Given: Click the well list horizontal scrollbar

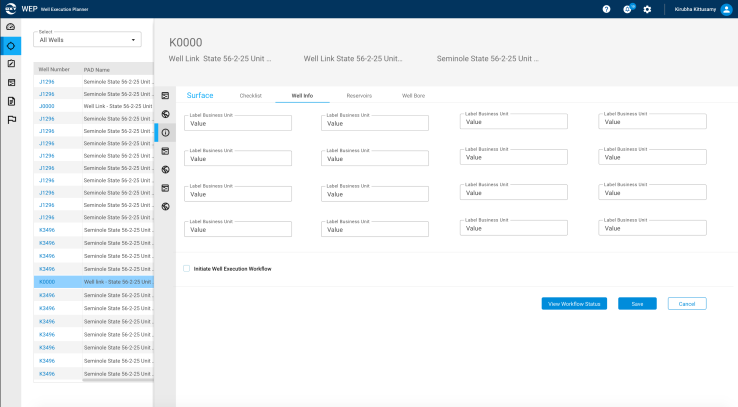Looking at the screenshot, I should click(x=118, y=380).
